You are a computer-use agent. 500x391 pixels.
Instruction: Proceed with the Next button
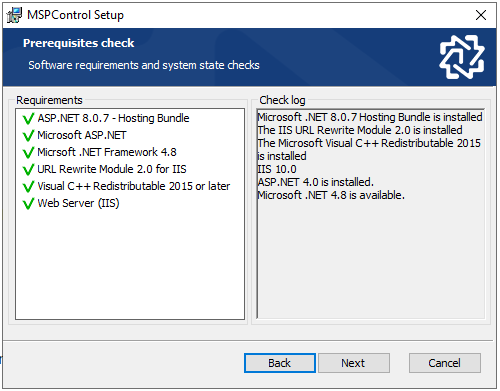(354, 363)
